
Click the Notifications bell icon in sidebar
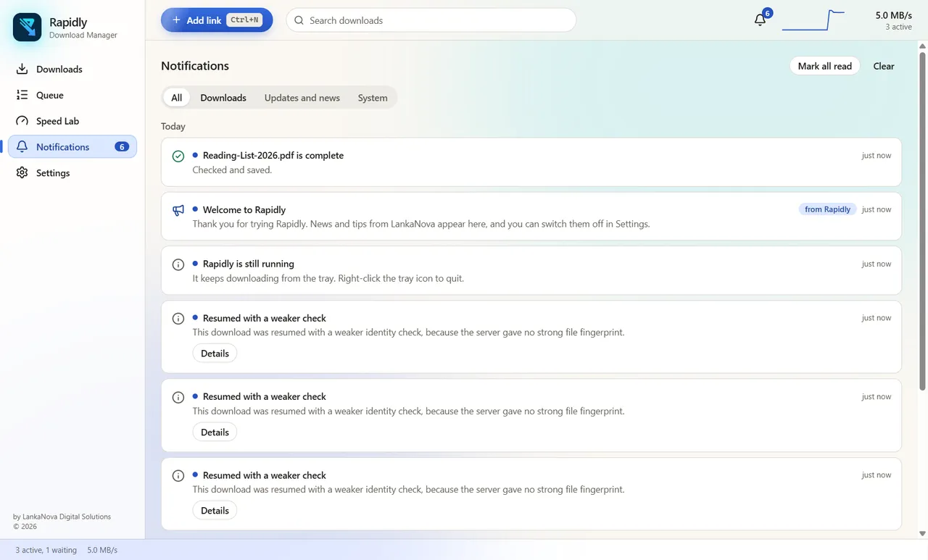(22, 147)
